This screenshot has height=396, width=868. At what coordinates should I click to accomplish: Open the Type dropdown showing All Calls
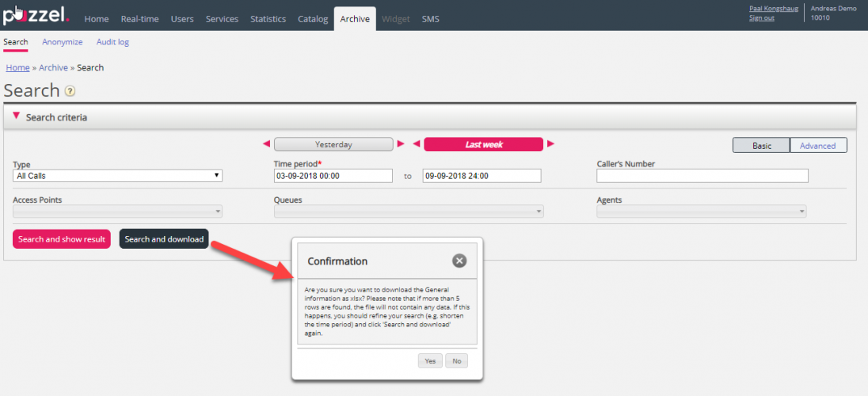[x=117, y=176]
